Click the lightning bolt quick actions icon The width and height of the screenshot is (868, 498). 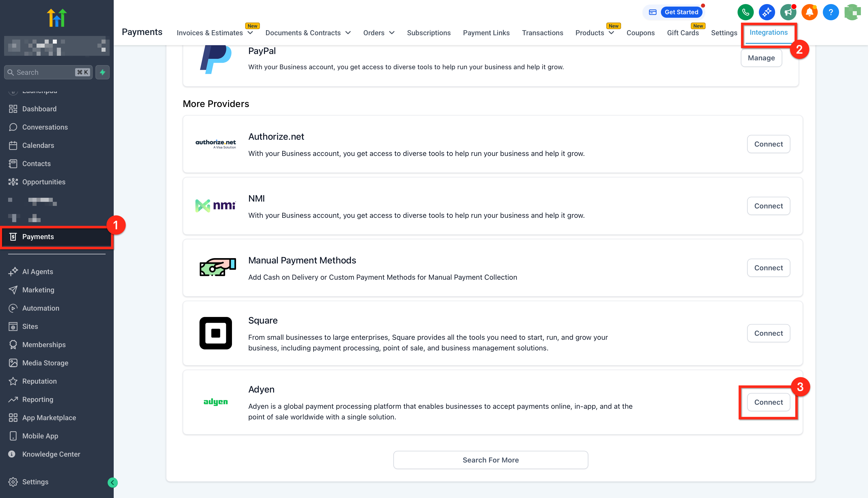pyautogui.click(x=102, y=72)
